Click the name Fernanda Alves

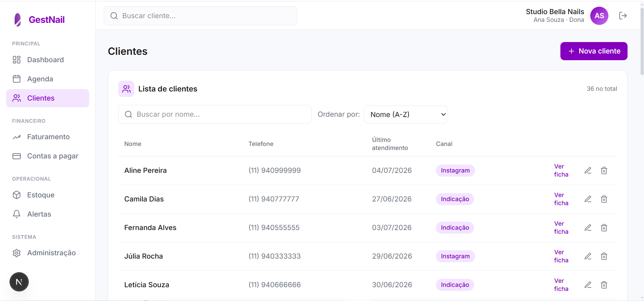(150, 228)
